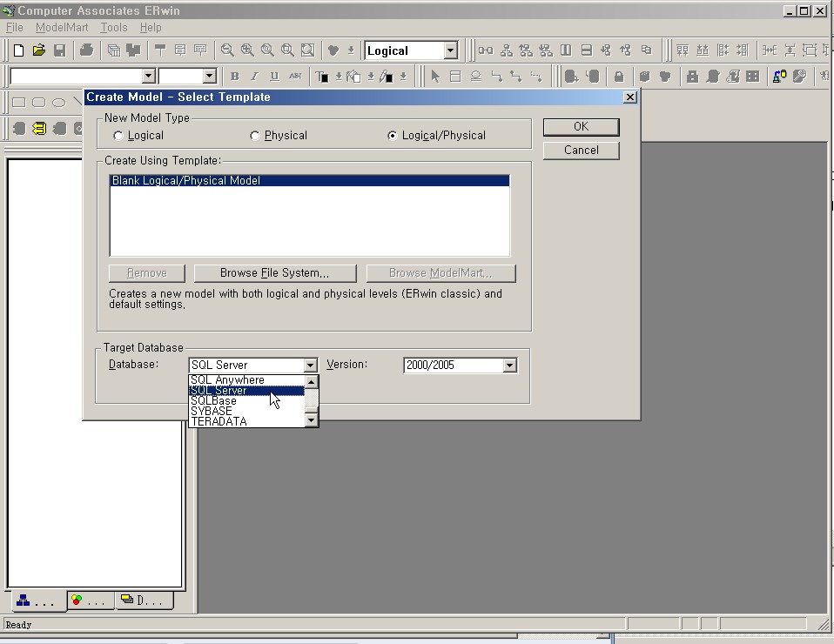Click the text color icon
This screenshot has width=834, height=644.
[322, 77]
